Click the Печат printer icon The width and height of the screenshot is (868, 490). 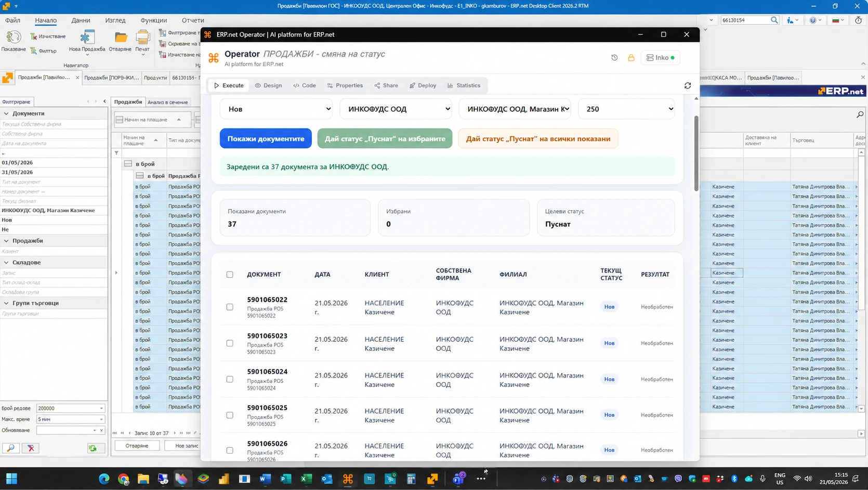point(142,37)
